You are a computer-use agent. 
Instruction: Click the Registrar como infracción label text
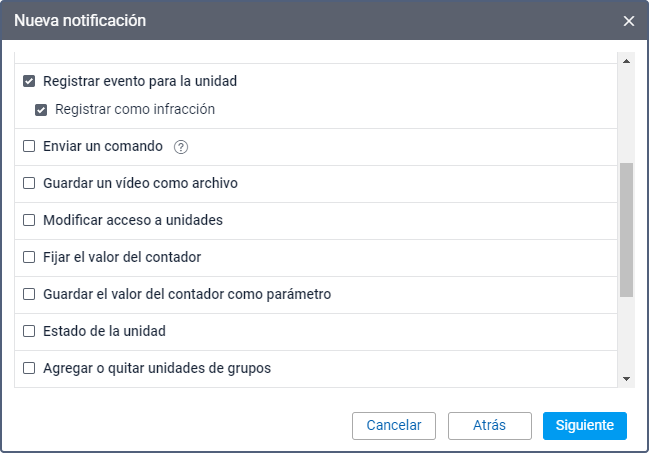(135, 109)
